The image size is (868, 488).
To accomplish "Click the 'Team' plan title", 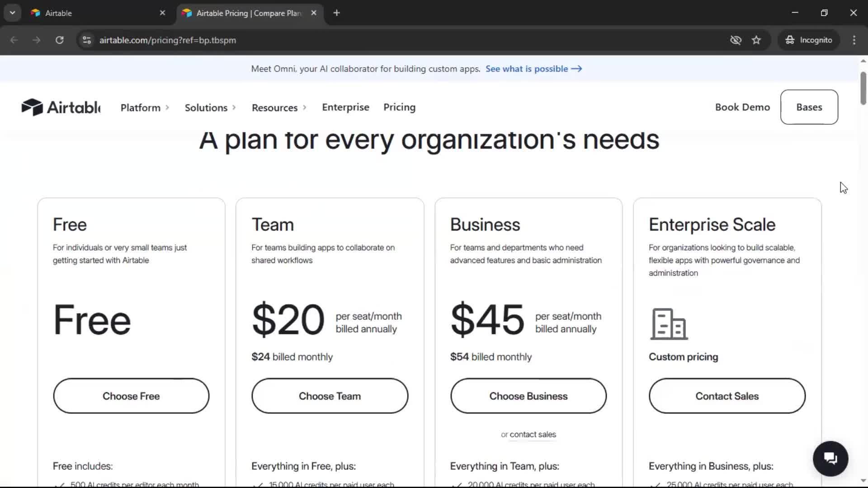I will pos(273,225).
